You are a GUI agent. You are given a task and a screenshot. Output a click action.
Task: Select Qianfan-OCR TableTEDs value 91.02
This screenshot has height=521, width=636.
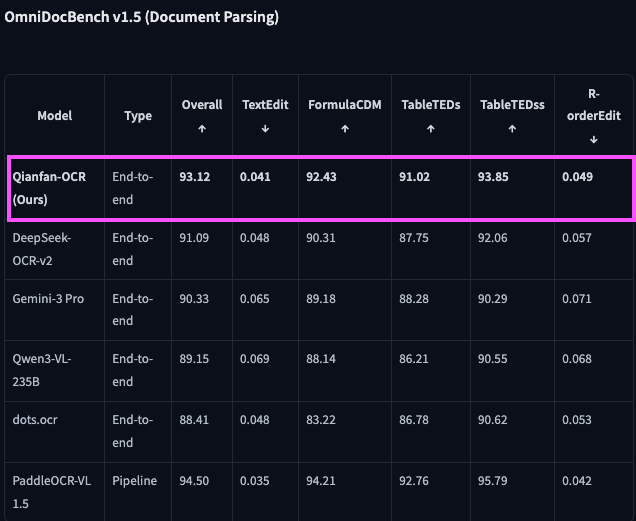point(414,177)
